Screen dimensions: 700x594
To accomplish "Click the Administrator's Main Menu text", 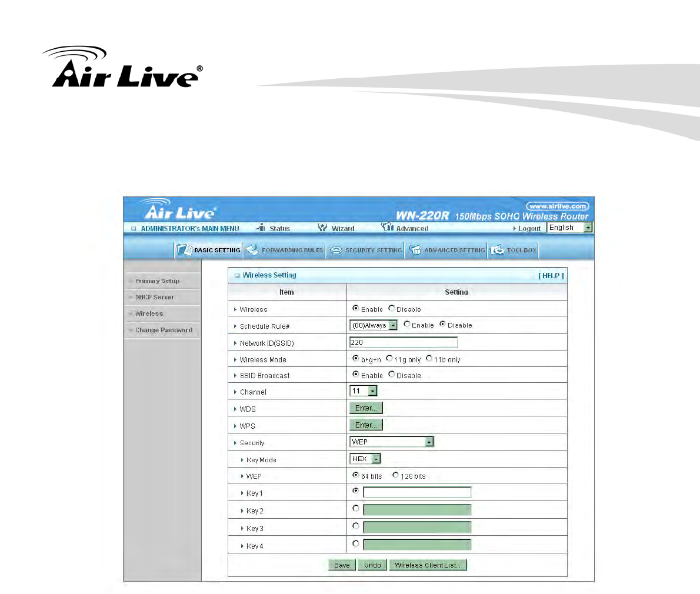I will point(190,229).
